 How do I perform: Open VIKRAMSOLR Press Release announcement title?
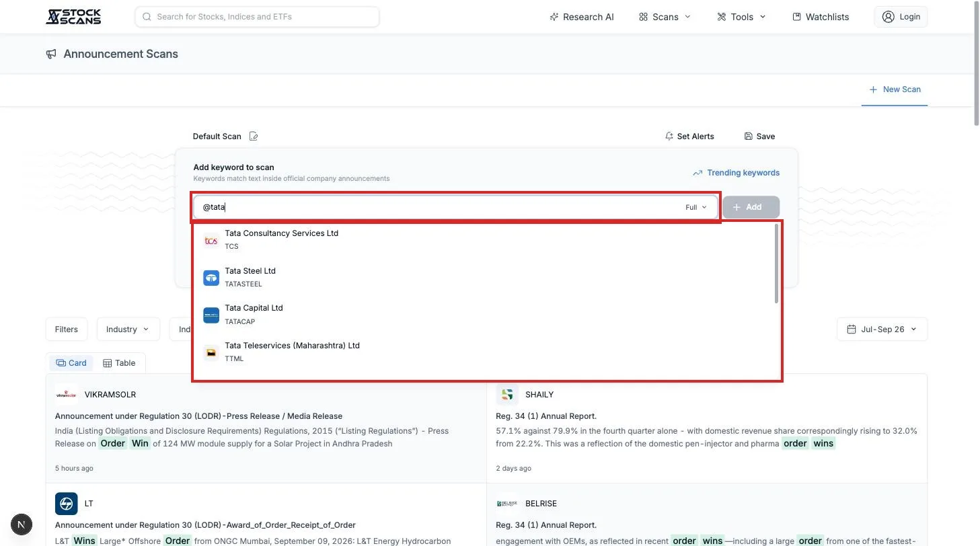198,416
